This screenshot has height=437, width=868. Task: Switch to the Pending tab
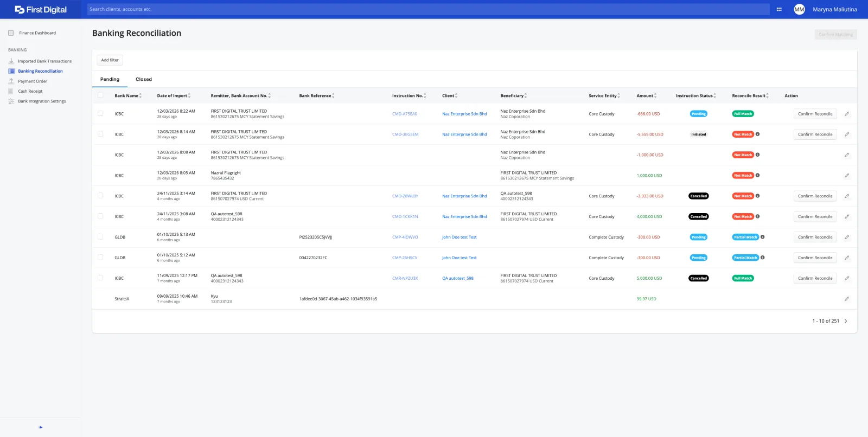coord(110,79)
